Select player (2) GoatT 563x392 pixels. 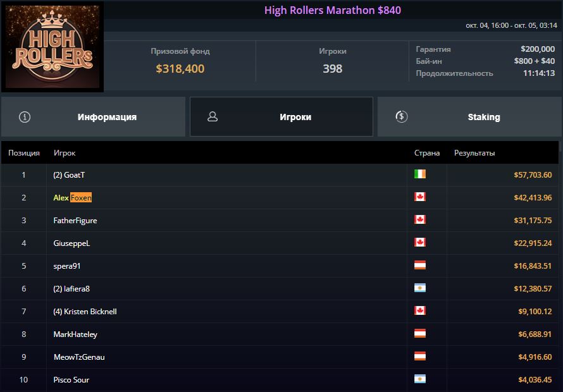tap(69, 175)
